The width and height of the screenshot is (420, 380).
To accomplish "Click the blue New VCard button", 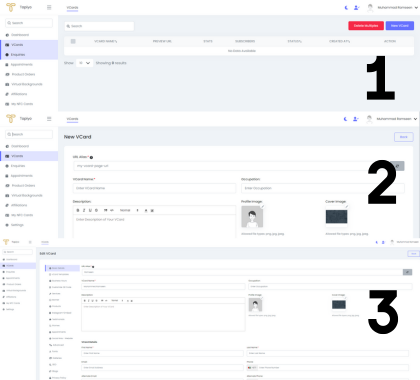I will [x=400, y=26].
